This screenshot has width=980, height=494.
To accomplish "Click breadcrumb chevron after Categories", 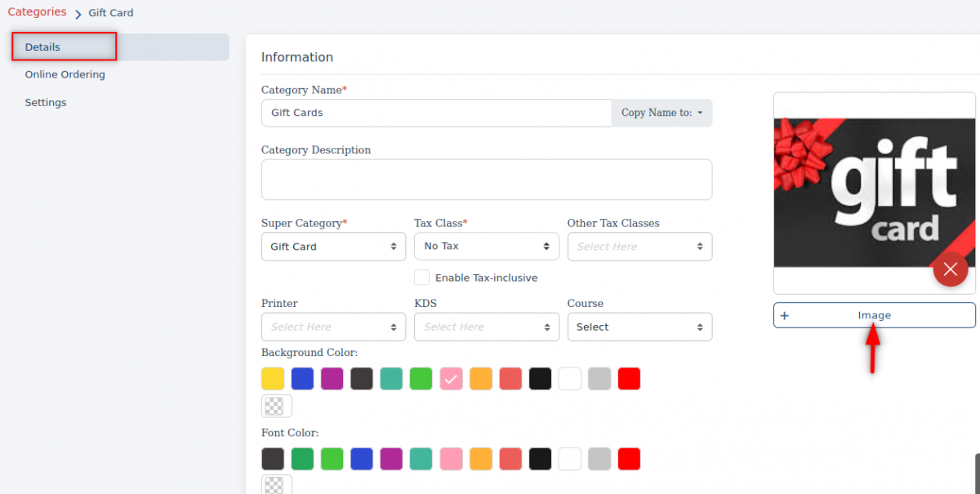I will pyautogui.click(x=78, y=14).
